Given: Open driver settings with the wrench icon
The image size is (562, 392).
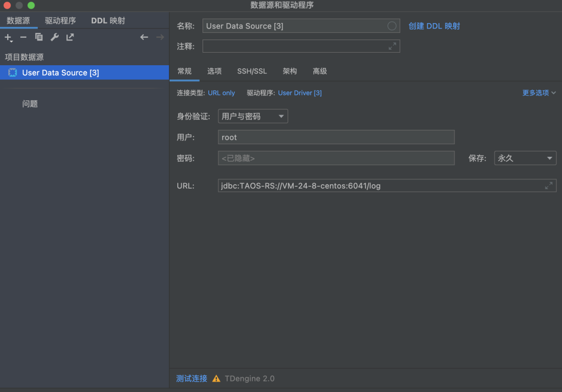Looking at the screenshot, I should [x=54, y=37].
